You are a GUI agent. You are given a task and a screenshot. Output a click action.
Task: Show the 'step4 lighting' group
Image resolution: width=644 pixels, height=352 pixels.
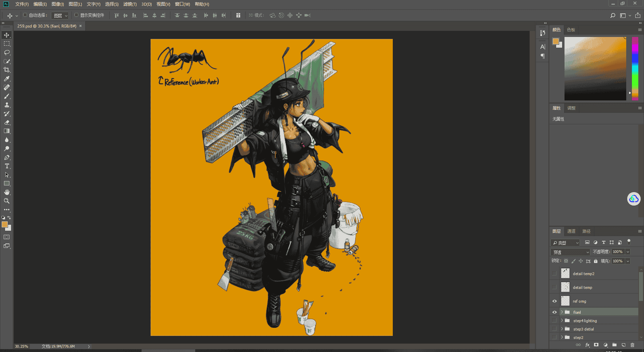pyautogui.click(x=554, y=320)
